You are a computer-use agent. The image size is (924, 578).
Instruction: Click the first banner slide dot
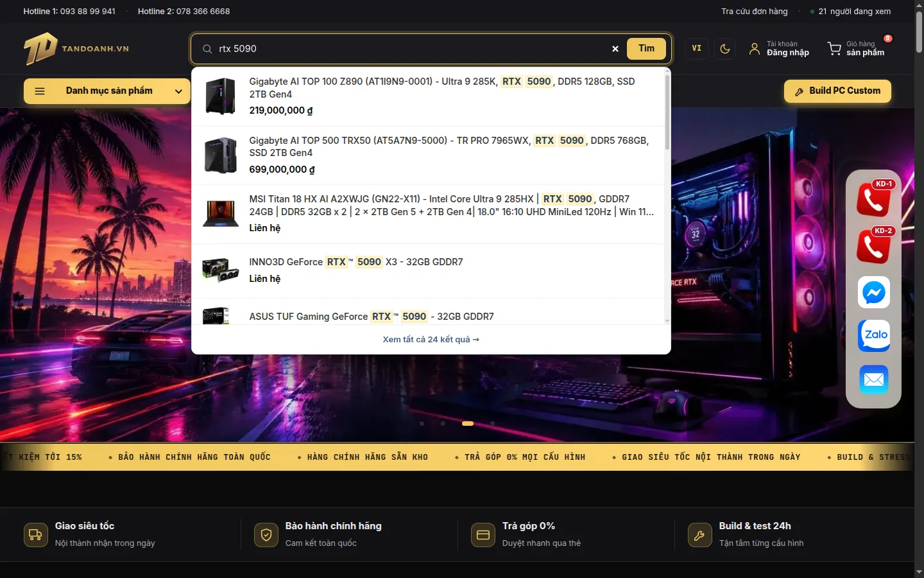[x=422, y=424]
